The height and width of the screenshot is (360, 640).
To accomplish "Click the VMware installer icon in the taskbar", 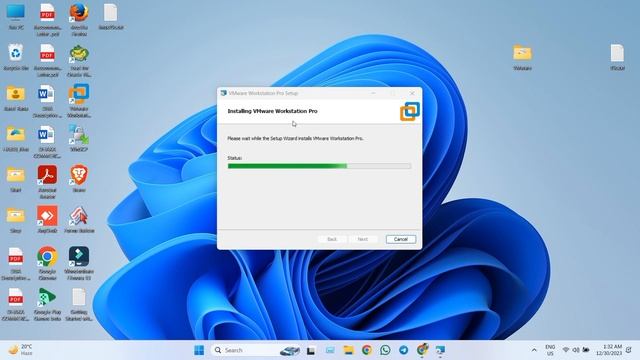I will pyautogui.click(x=440, y=350).
